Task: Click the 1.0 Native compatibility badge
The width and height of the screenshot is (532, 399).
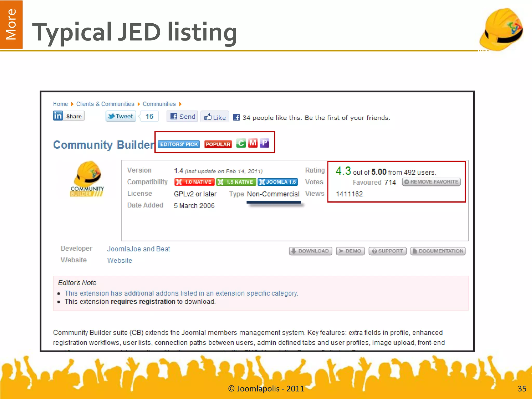Action: 195,182
